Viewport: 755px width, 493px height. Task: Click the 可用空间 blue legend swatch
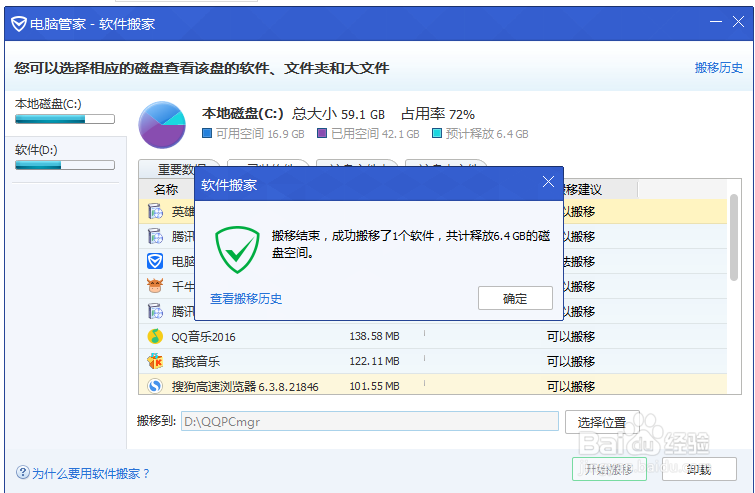[x=207, y=133]
